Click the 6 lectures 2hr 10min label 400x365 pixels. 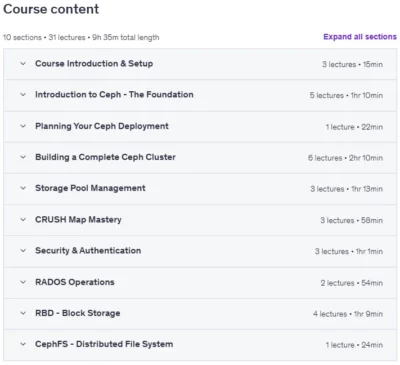click(x=345, y=158)
